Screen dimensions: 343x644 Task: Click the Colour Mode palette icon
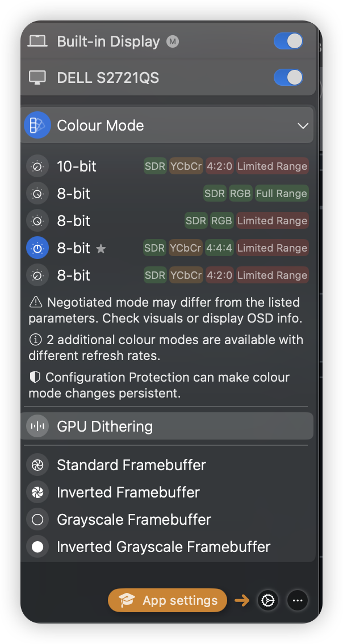coord(37,126)
